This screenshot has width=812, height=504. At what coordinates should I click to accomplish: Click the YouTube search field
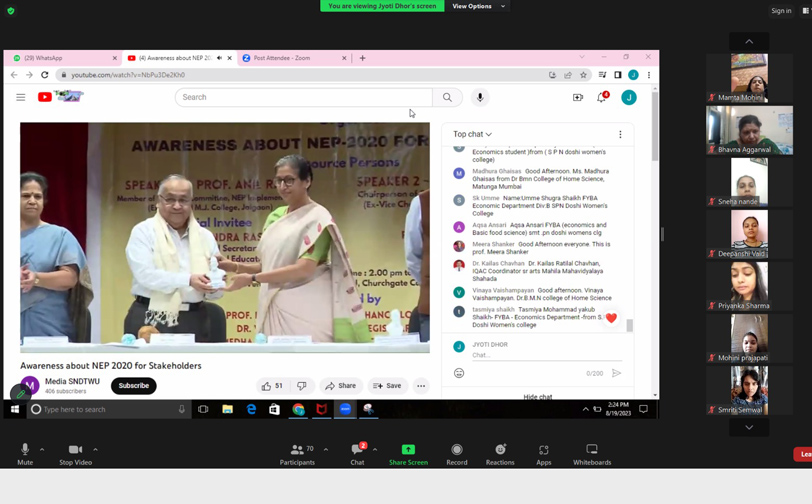coord(303,97)
